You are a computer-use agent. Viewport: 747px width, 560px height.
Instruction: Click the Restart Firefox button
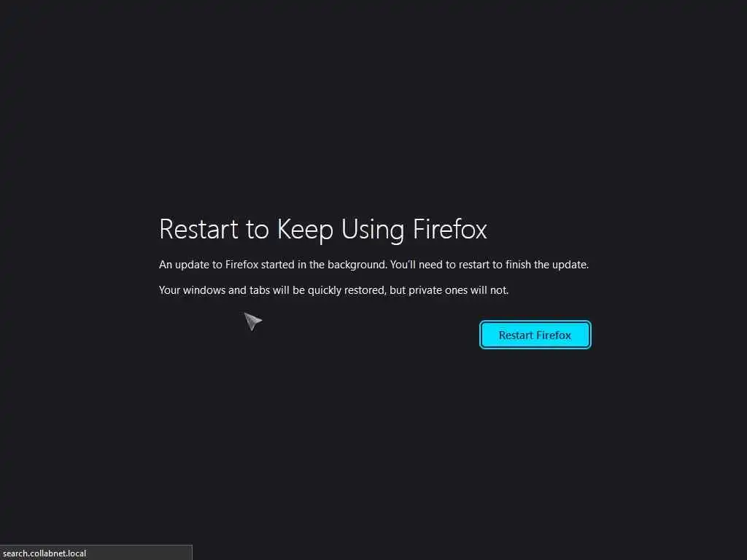[x=535, y=335]
